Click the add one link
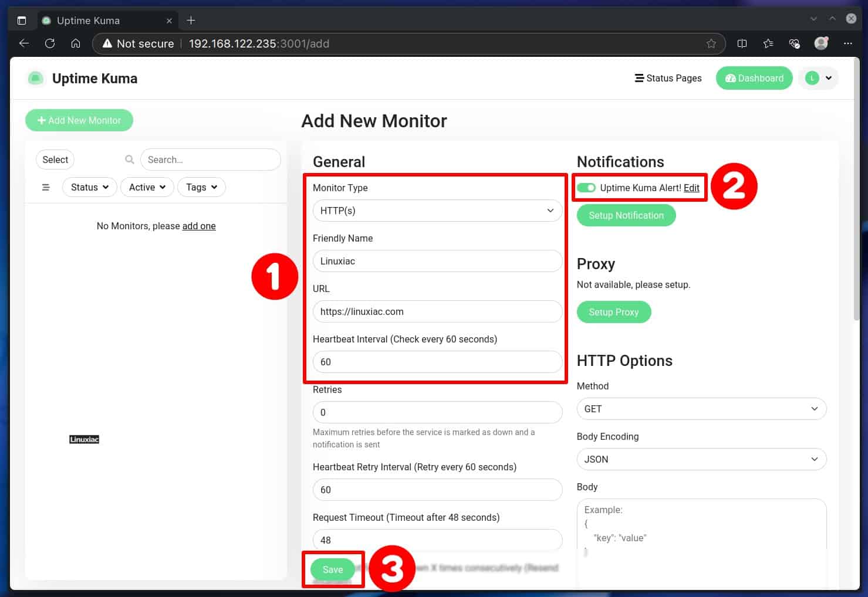 pyautogui.click(x=198, y=226)
